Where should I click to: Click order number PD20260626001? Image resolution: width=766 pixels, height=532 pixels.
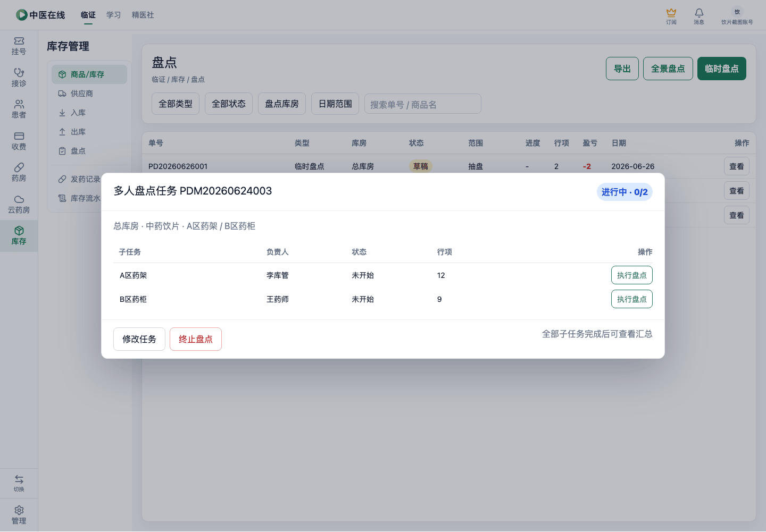pyautogui.click(x=178, y=166)
